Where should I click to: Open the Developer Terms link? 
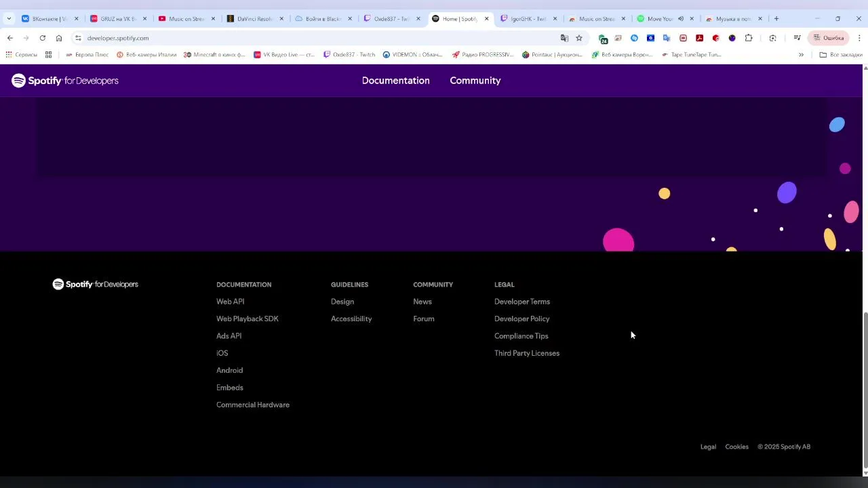(x=522, y=302)
